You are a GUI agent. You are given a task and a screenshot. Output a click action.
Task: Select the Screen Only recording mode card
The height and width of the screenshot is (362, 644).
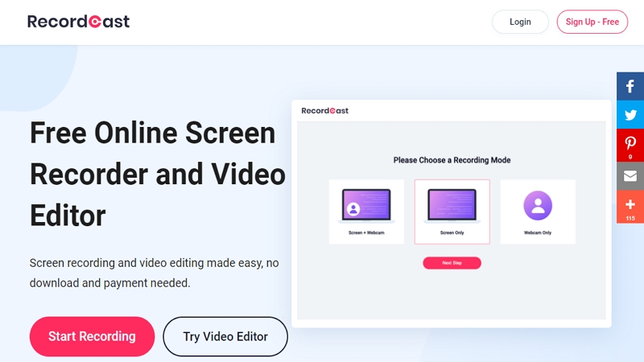tap(452, 212)
